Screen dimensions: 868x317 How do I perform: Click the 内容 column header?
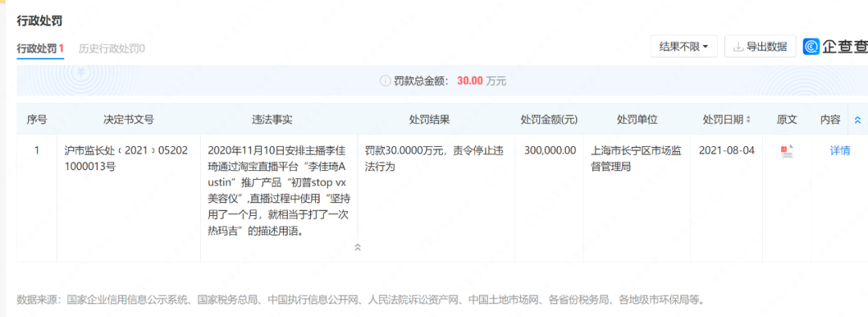pos(830,120)
